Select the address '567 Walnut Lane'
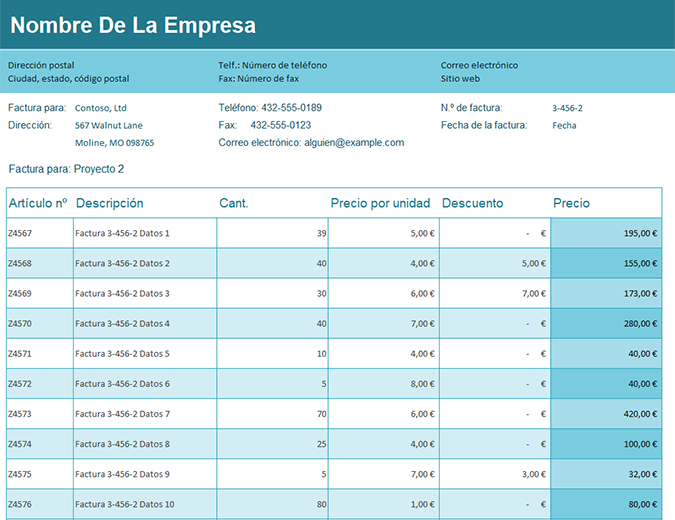The width and height of the screenshot is (675, 520). pyautogui.click(x=109, y=125)
